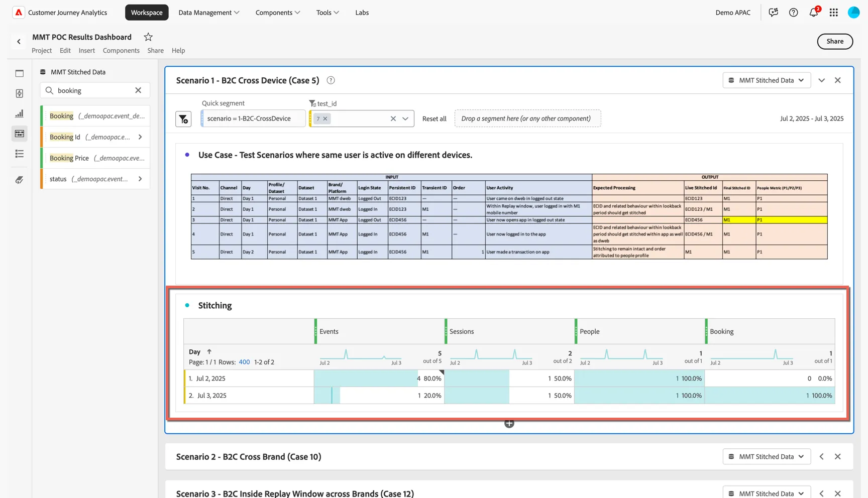Click the segment filter icon button

tap(183, 119)
